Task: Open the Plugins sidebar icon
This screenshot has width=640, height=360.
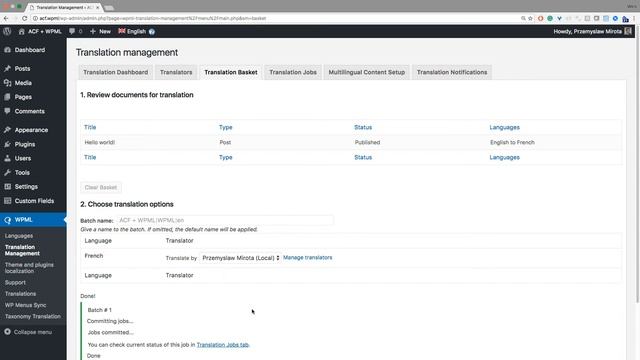Action: click(7, 144)
